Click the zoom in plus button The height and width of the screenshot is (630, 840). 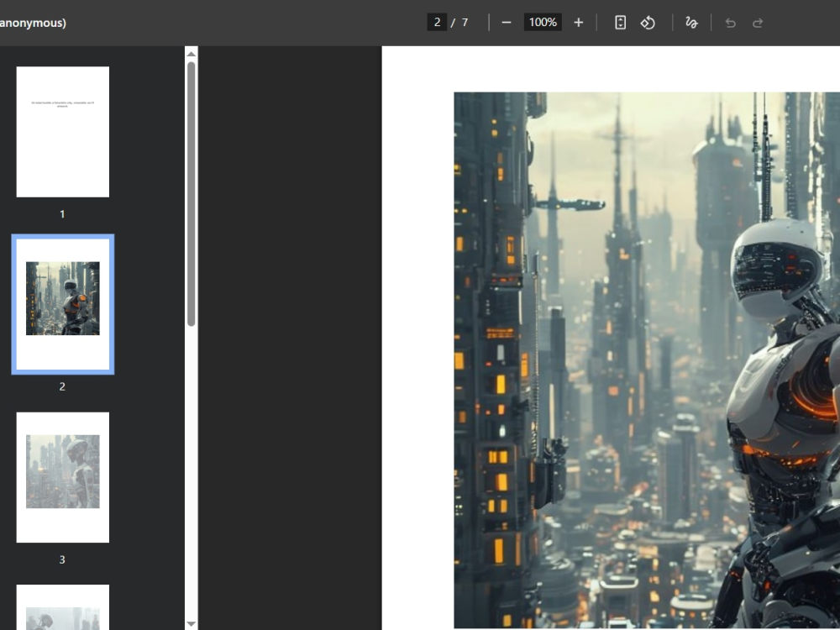tap(578, 23)
